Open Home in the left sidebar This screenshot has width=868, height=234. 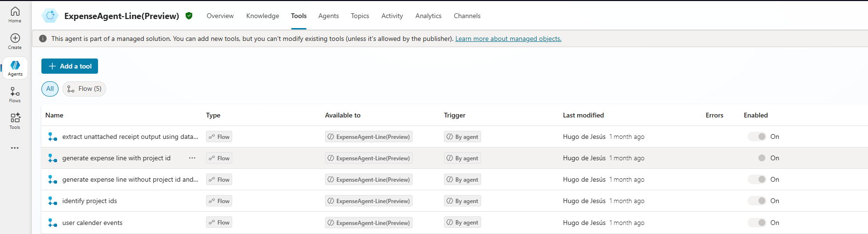[15, 14]
